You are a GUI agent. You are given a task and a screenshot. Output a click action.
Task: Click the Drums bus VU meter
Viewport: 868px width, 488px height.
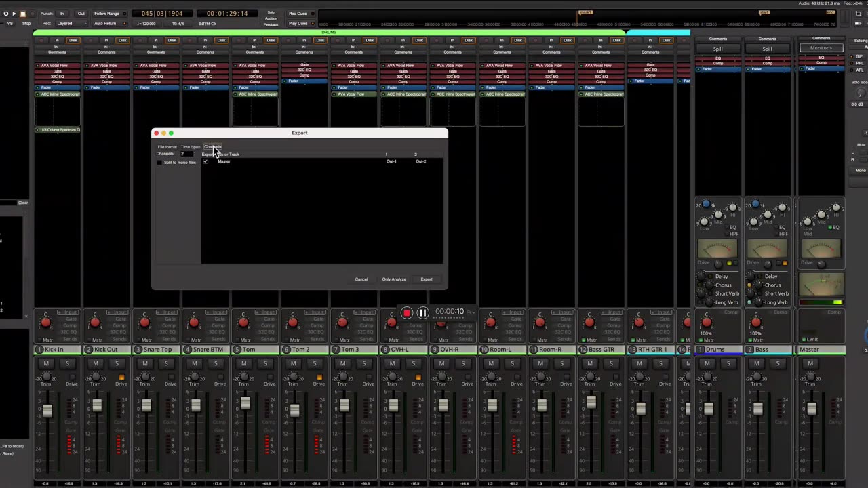pos(717,249)
